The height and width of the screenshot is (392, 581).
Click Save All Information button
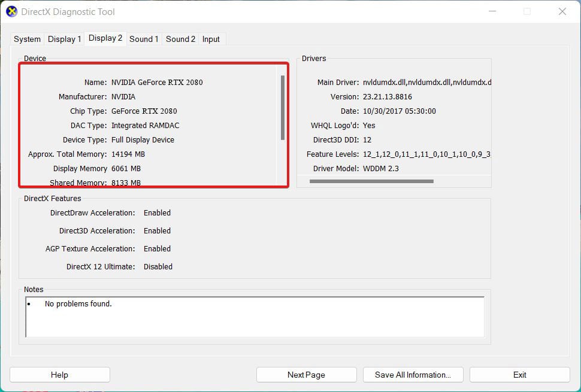(x=413, y=375)
